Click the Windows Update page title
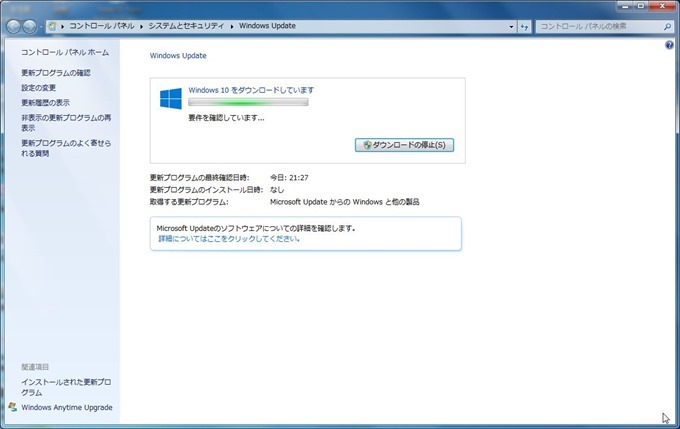Image resolution: width=680 pixels, height=429 pixels. click(178, 56)
